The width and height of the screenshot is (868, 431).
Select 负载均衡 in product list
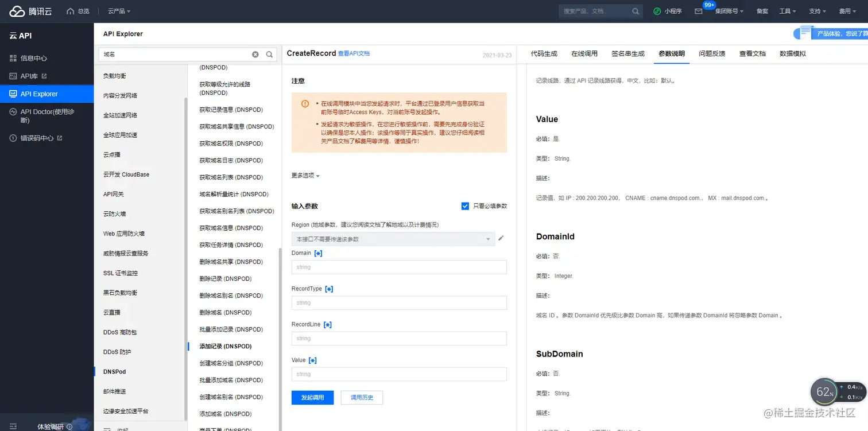pos(115,76)
